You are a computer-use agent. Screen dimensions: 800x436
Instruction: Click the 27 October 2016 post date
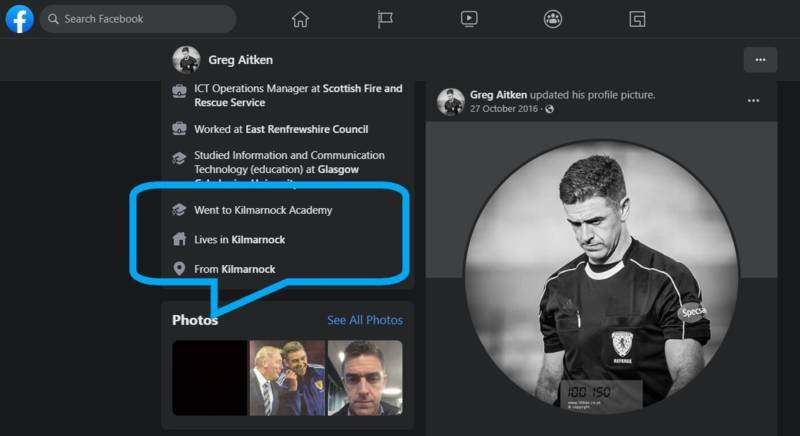504,109
